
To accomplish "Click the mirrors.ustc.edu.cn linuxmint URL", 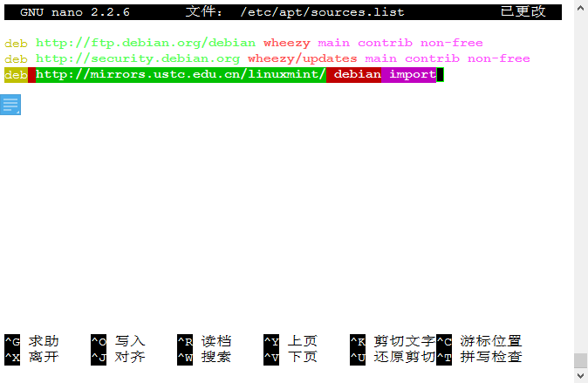I will coord(181,75).
